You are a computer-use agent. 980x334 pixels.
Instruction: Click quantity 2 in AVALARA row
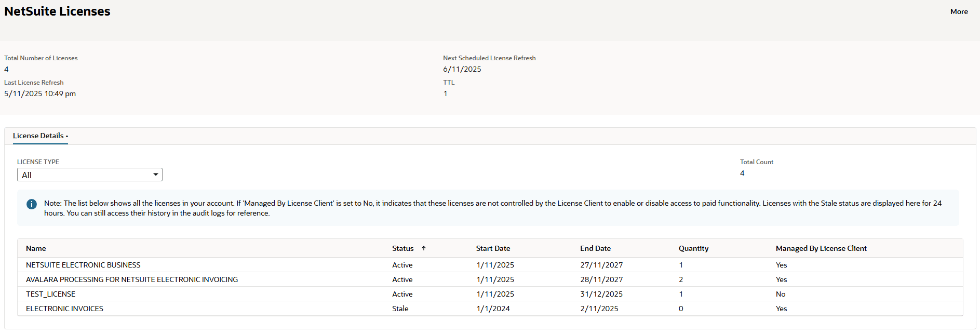click(x=681, y=279)
